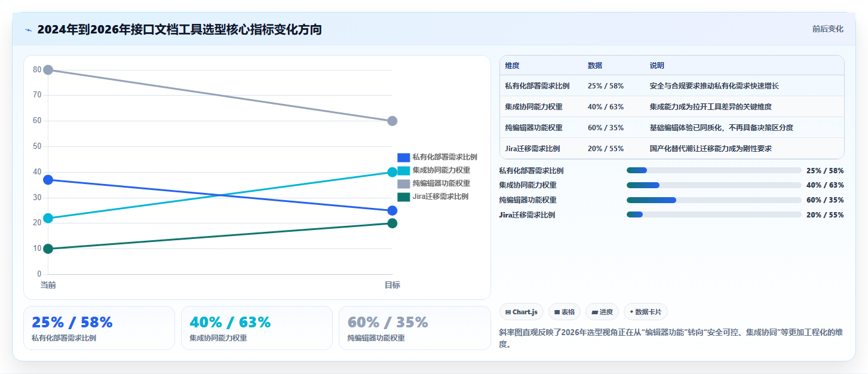Open the 40% / 63% 集成协同 data card
The height and width of the screenshot is (374, 868).
click(257, 328)
